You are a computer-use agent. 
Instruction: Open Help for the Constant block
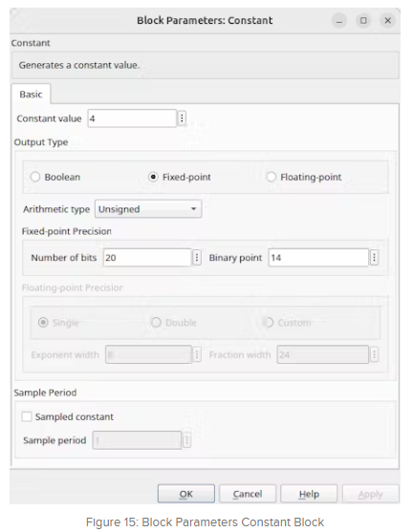[x=309, y=494]
